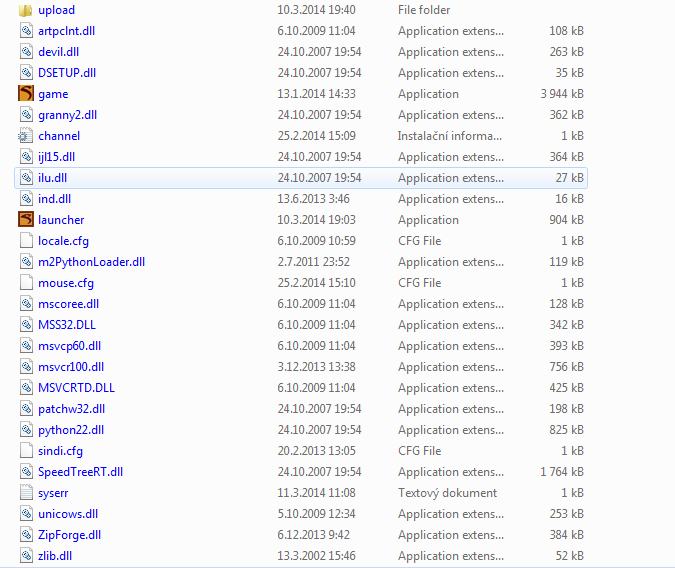Click the zlib.dll file icon
Screen dimensions: 675x568
point(27,556)
